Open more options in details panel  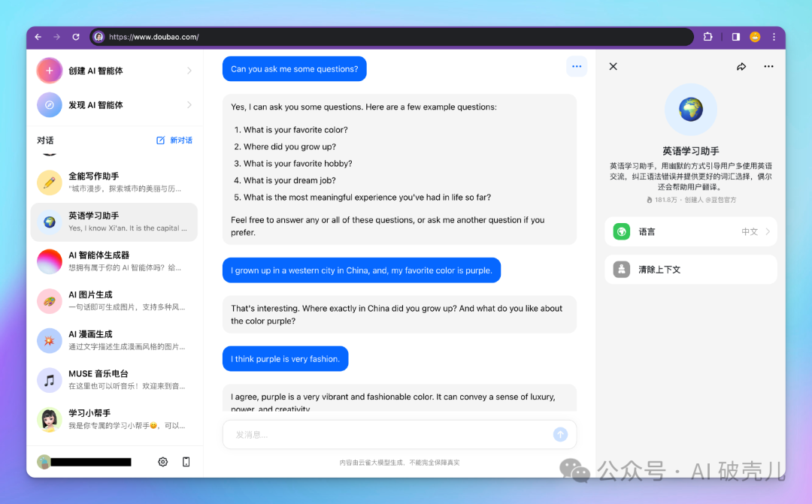768,66
